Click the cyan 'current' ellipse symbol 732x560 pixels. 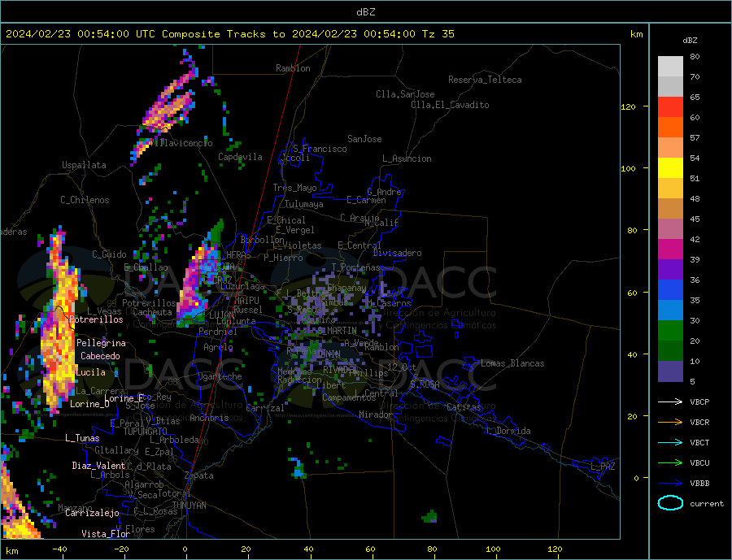pyautogui.click(x=670, y=503)
